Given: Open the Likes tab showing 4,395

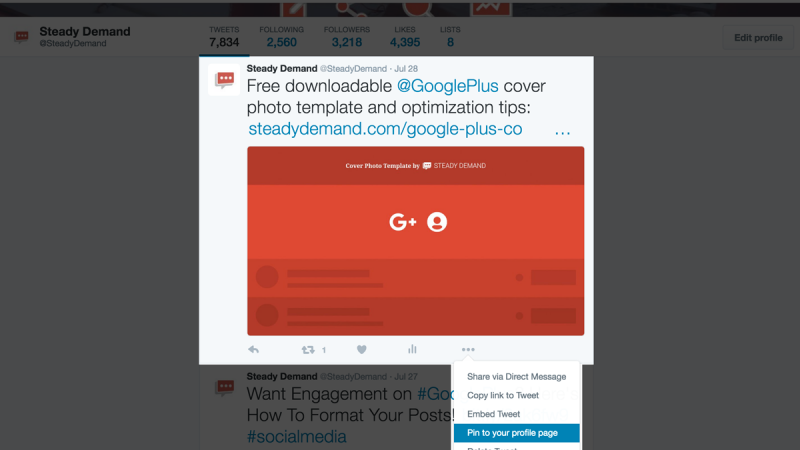Looking at the screenshot, I should click(405, 37).
